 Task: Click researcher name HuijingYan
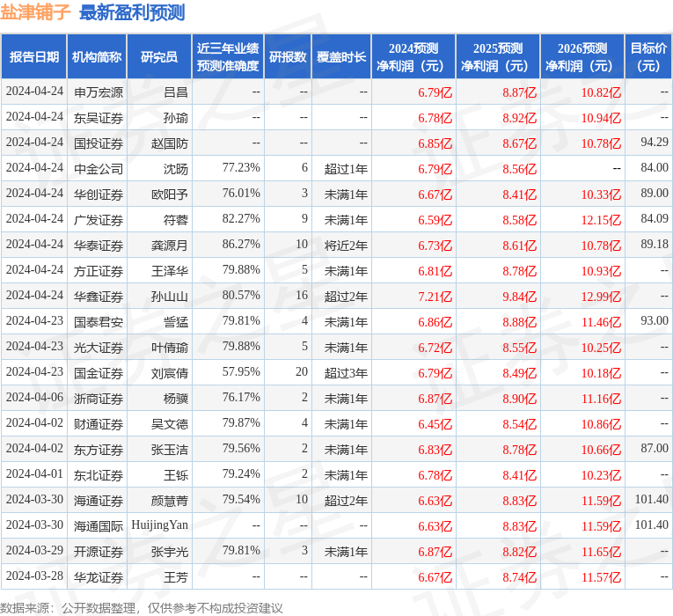click(x=159, y=525)
